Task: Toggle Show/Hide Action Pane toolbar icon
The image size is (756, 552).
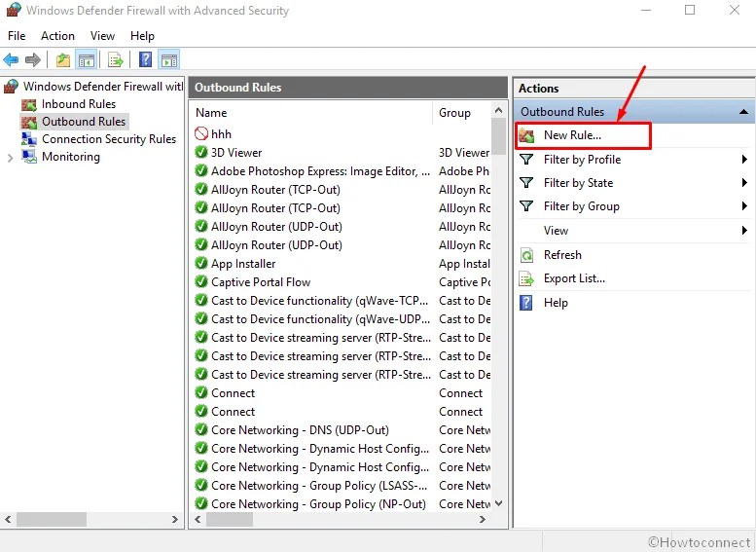Action: pos(169,59)
